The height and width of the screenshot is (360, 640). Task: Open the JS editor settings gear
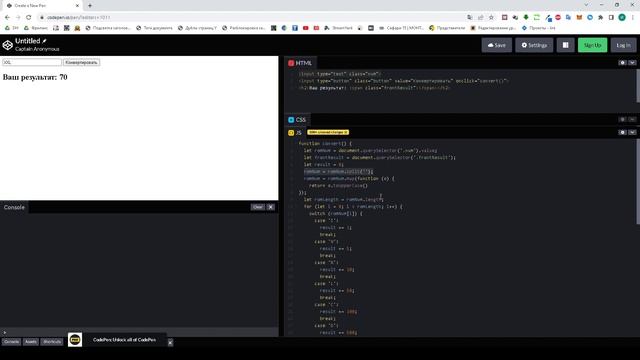point(622,132)
